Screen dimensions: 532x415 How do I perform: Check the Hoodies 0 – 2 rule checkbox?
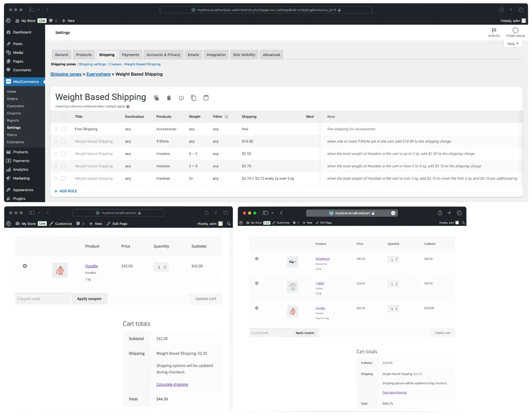pyautogui.click(x=63, y=154)
